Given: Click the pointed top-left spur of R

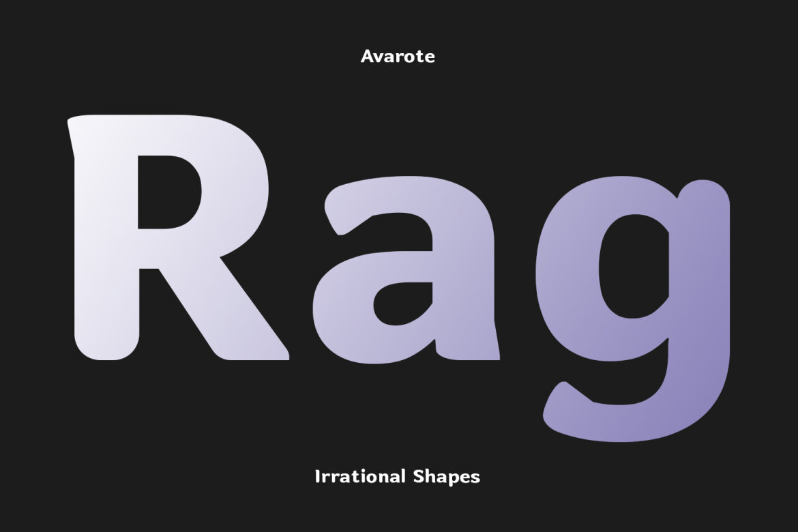Looking at the screenshot, I should (73, 126).
